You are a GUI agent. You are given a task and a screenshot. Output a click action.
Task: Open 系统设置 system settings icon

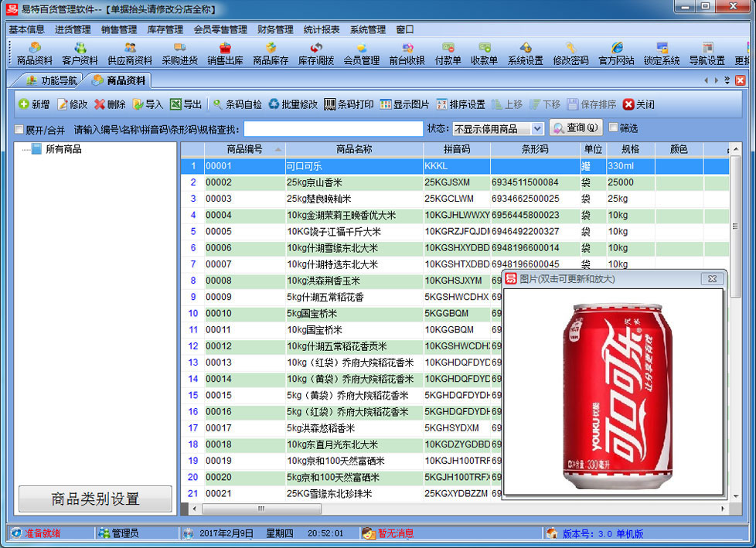[x=525, y=53]
